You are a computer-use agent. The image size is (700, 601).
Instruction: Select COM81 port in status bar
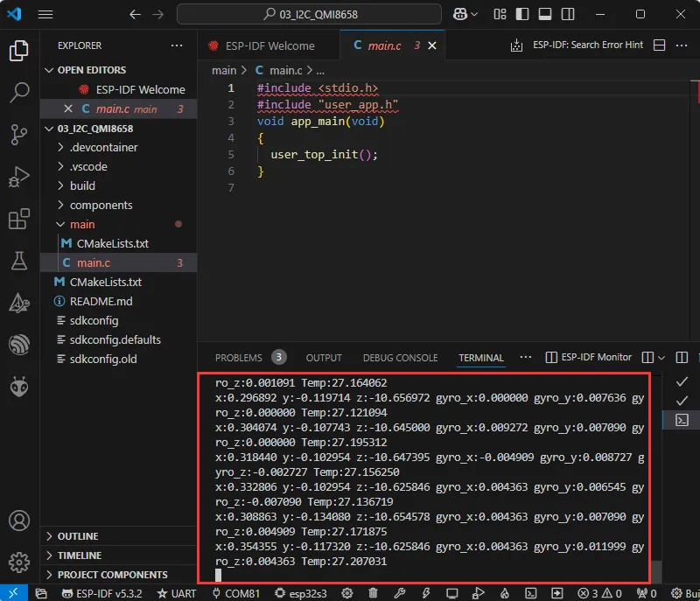pos(237,593)
